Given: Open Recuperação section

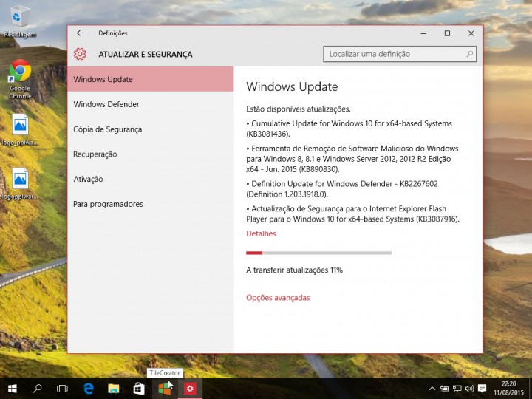Looking at the screenshot, I should 150,154.
